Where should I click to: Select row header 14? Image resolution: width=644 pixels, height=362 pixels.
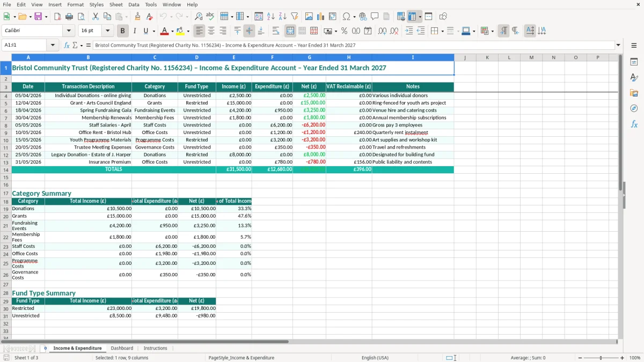pyautogui.click(x=5, y=169)
